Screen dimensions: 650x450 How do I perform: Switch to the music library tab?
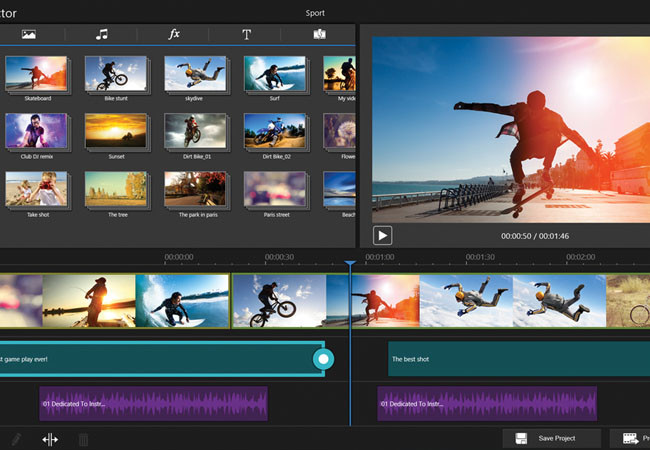click(x=102, y=34)
